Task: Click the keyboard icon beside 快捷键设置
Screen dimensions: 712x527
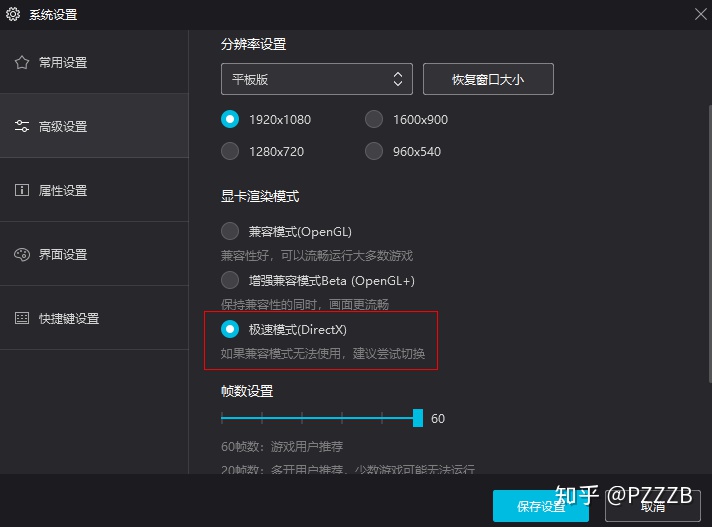Action: point(22,318)
